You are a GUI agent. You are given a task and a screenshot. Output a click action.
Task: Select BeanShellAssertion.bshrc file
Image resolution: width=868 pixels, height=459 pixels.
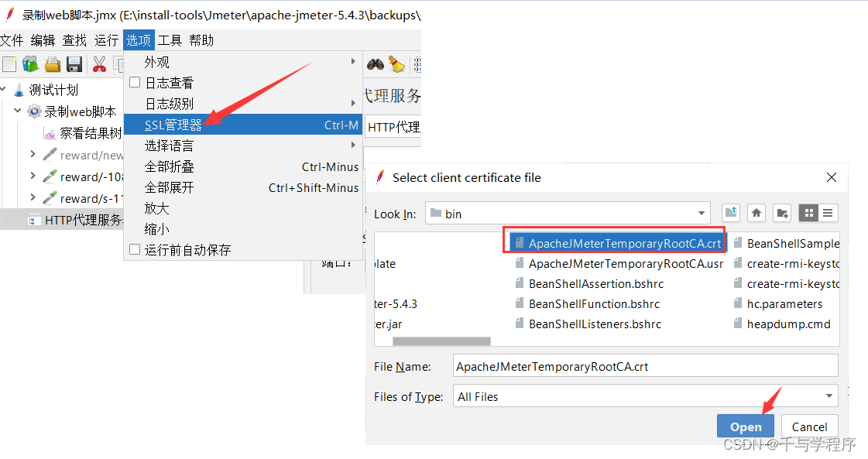click(589, 283)
